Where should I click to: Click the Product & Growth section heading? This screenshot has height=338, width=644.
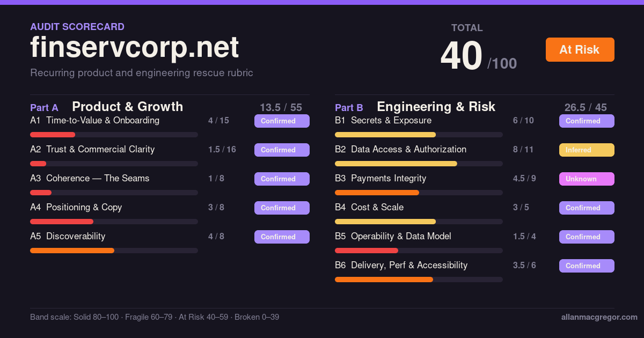point(128,107)
